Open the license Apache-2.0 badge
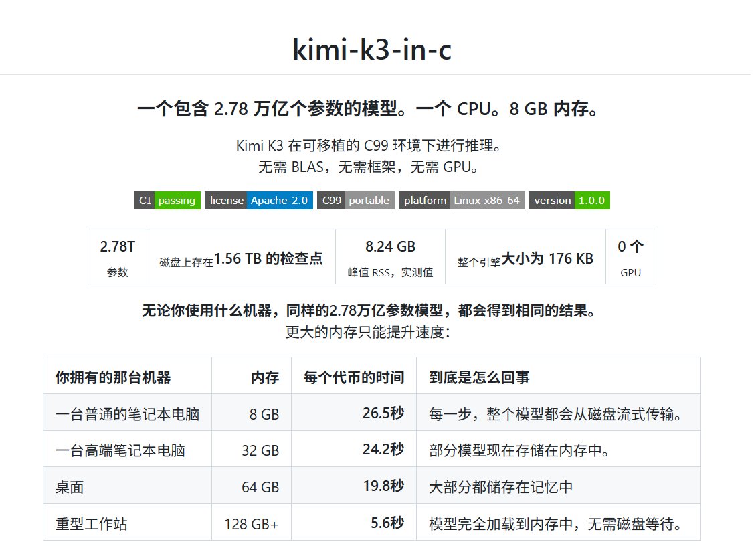Viewport: 756px width, 552px height. pyautogui.click(x=259, y=201)
